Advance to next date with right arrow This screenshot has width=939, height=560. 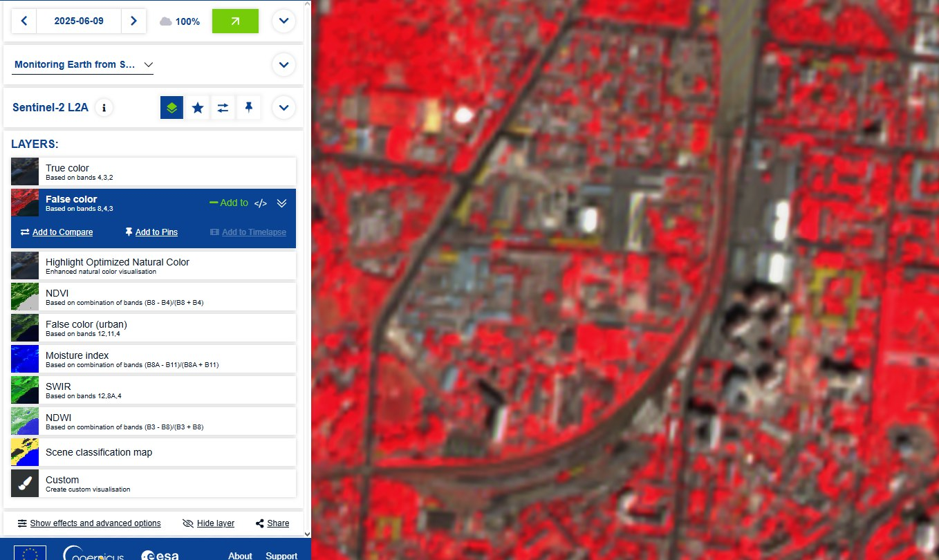(x=133, y=21)
